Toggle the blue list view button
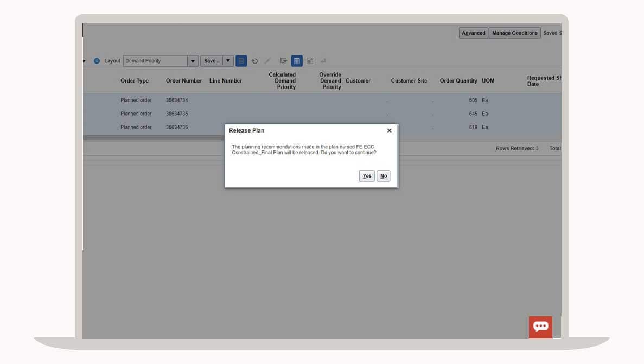 (x=241, y=61)
